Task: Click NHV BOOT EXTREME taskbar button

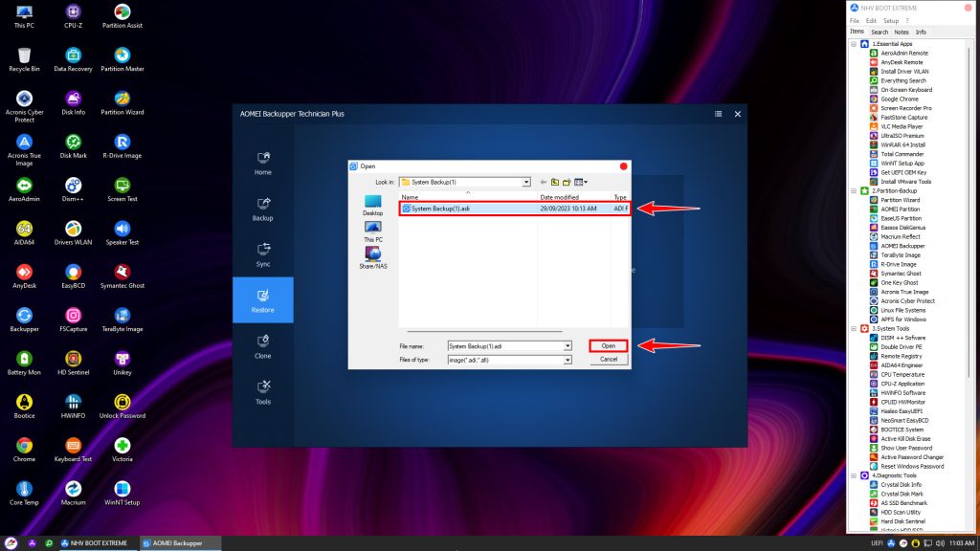Action: [x=95, y=543]
